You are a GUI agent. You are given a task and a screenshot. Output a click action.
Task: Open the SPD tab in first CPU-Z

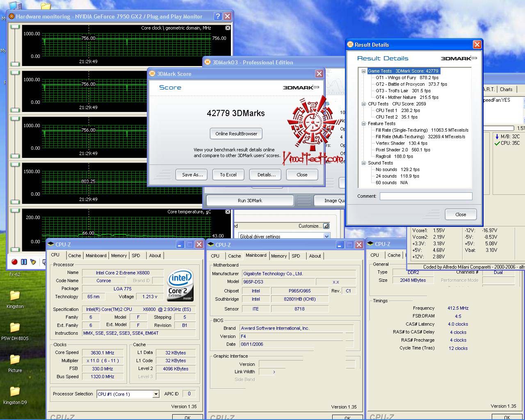click(136, 256)
